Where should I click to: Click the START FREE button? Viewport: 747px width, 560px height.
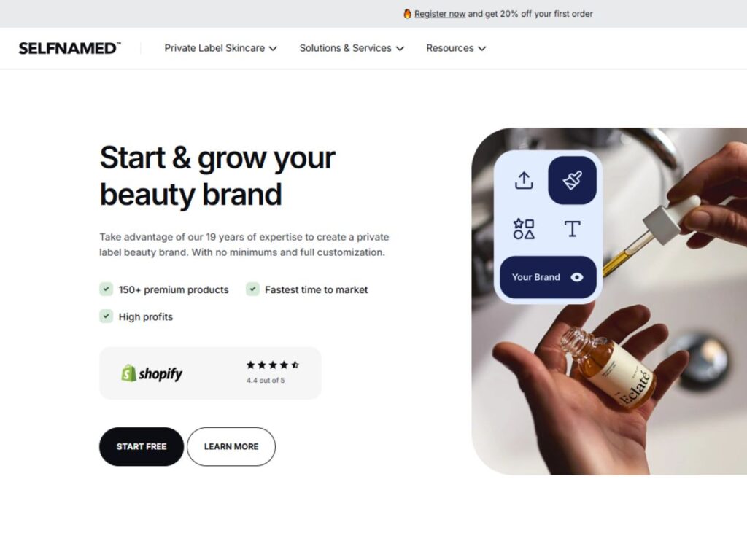click(142, 447)
